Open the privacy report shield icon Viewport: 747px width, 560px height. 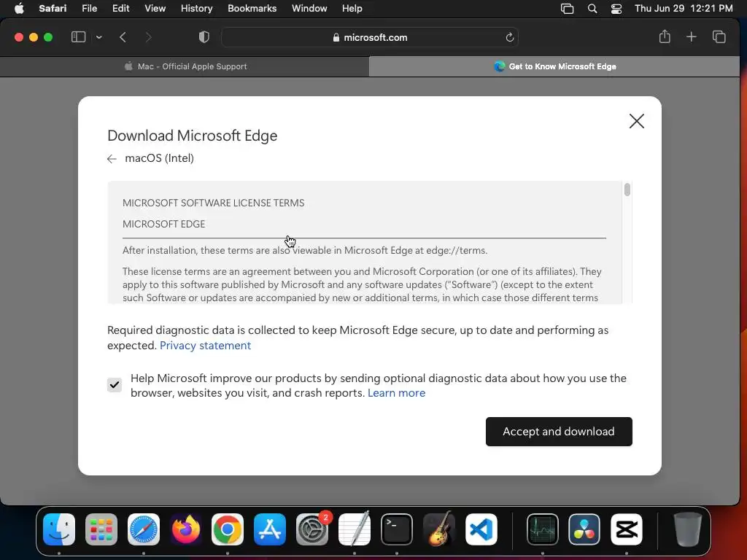pos(204,37)
